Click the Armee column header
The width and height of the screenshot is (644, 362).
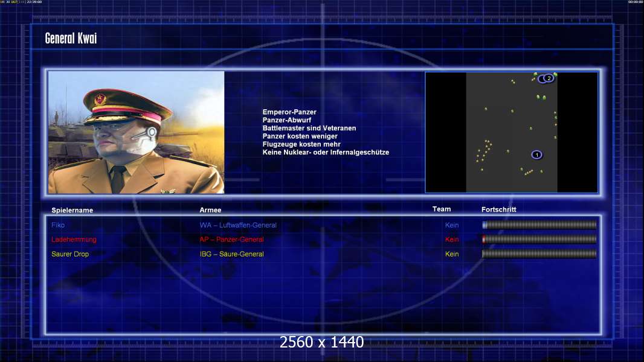210,210
